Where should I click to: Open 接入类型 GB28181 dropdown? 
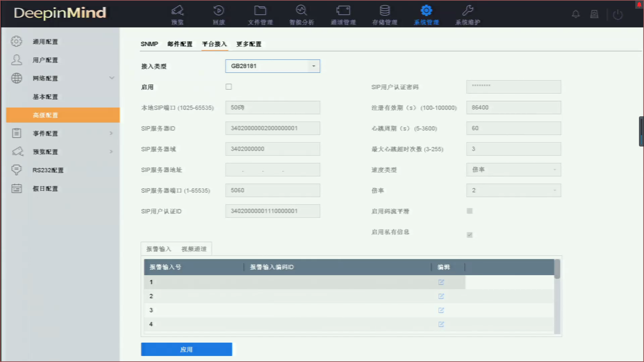pyautogui.click(x=272, y=66)
